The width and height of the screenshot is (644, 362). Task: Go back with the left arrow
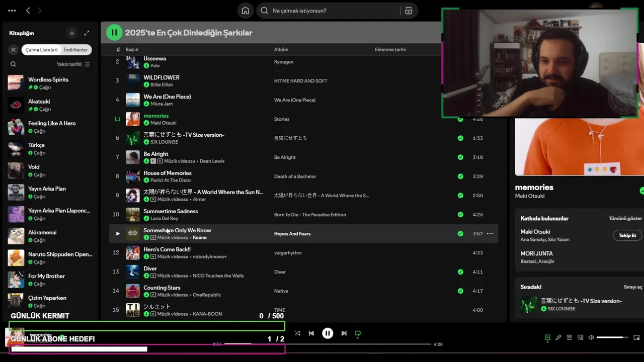point(28,11)
